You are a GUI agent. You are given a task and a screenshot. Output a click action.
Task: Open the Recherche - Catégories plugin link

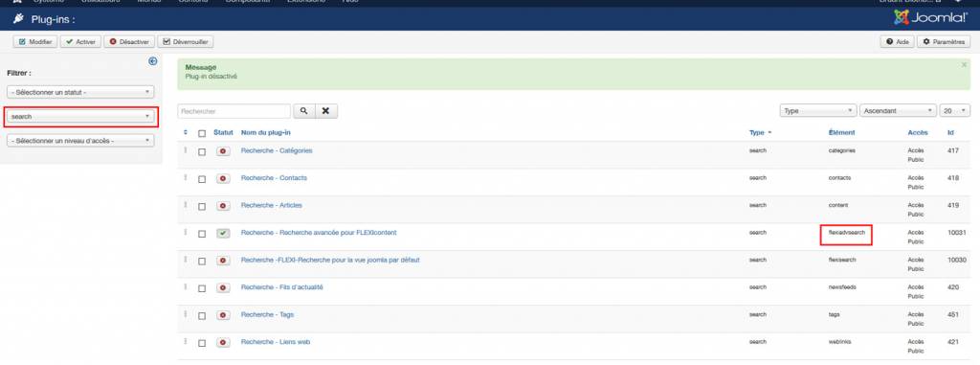277,150
